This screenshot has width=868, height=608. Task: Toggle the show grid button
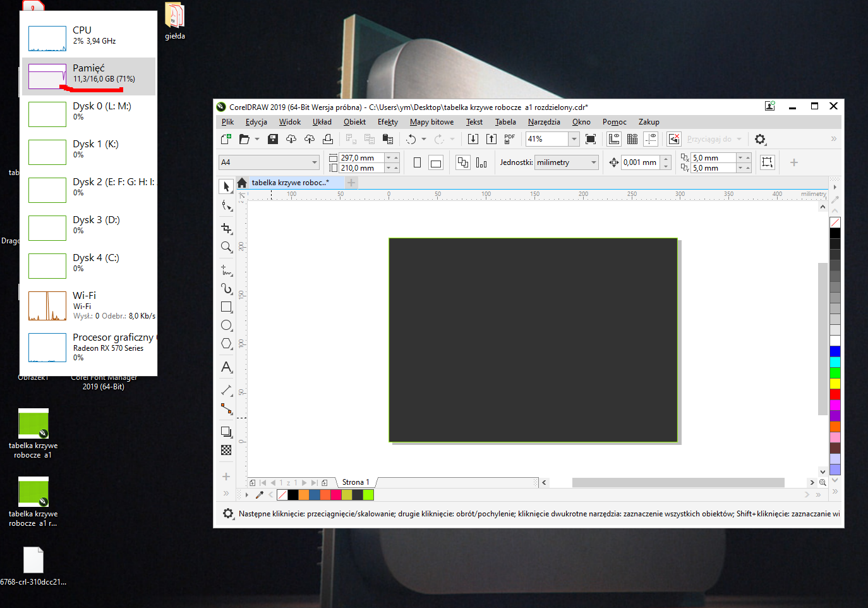coord(632,139)
